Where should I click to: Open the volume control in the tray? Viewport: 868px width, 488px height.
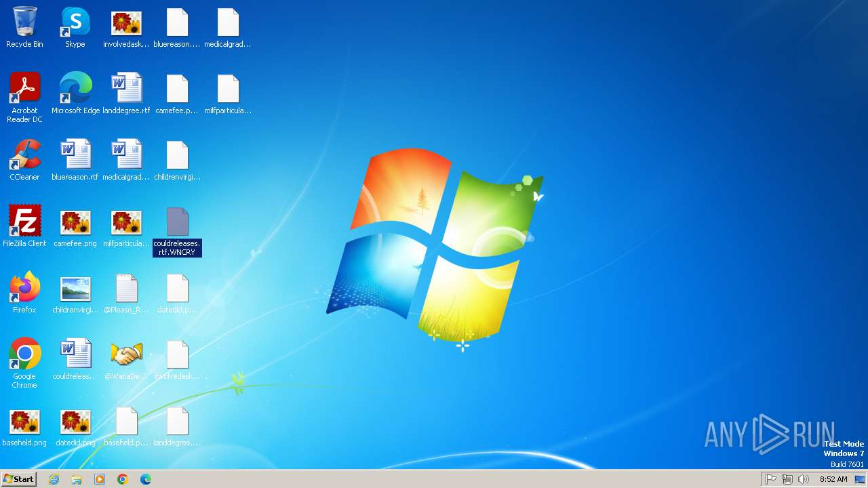(x=804, y=479)
